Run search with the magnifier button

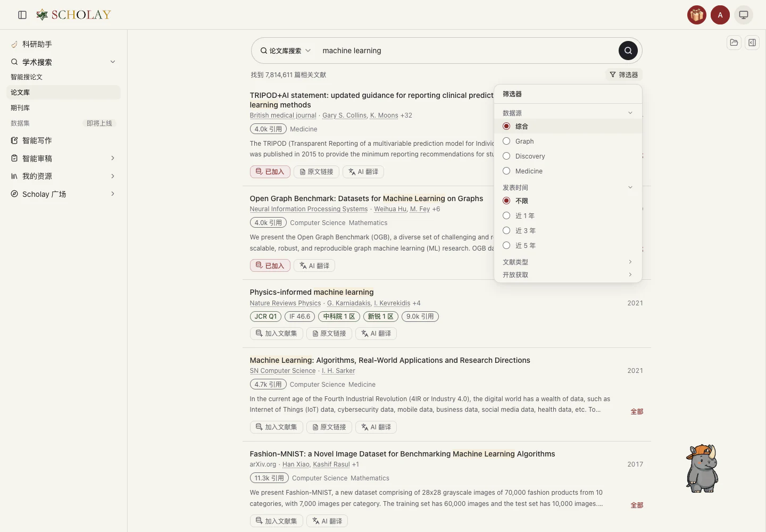point(628,51)
